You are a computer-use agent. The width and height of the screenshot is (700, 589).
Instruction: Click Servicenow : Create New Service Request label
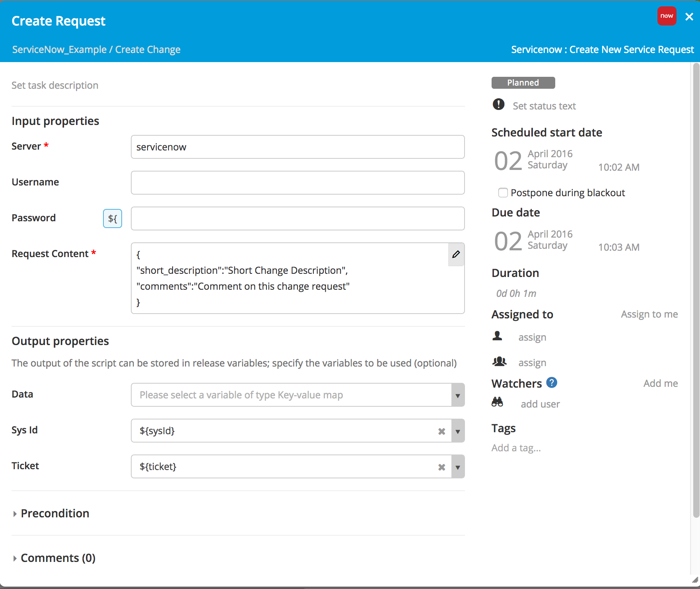click(x=603, y=49)
